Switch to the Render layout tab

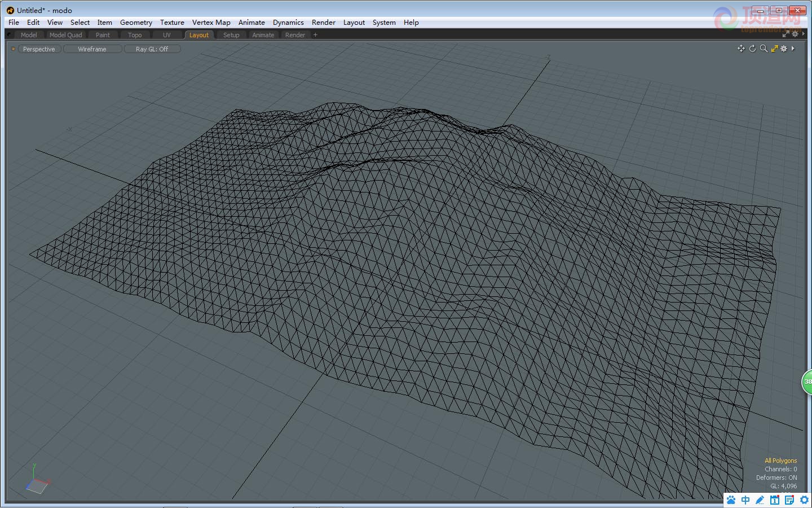coord(295,35)
